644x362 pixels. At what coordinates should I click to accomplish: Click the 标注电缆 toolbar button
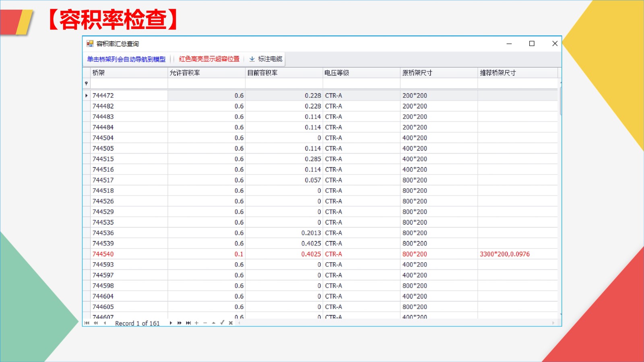pyautogui.click(x=266, y=59)
